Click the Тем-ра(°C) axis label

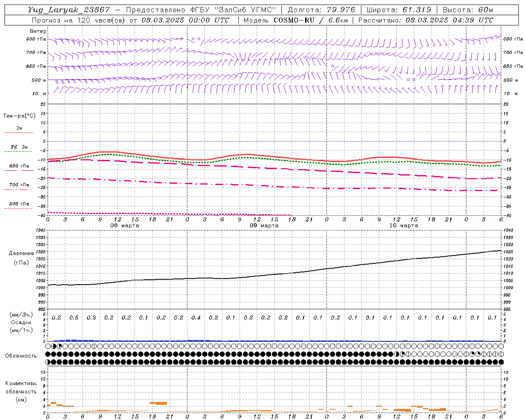(x=19, y=116)
